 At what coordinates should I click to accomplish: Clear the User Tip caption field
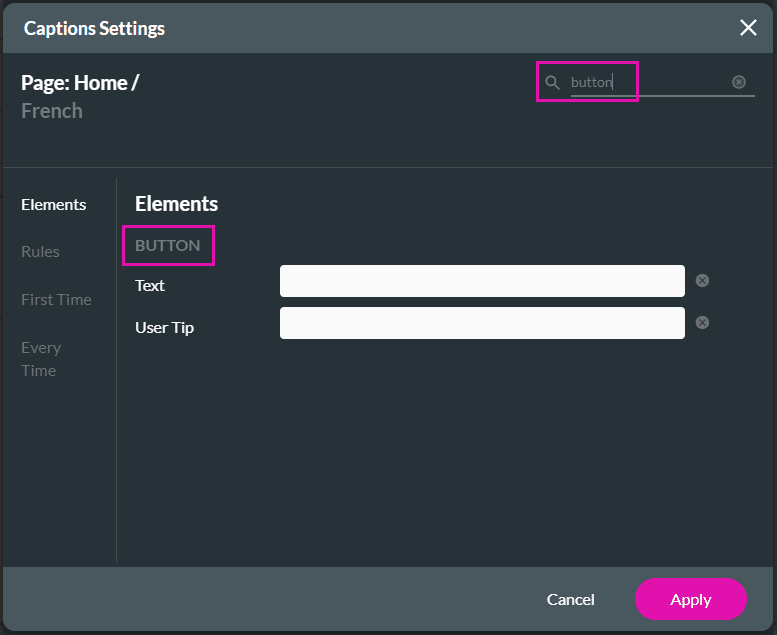[702, 323]
